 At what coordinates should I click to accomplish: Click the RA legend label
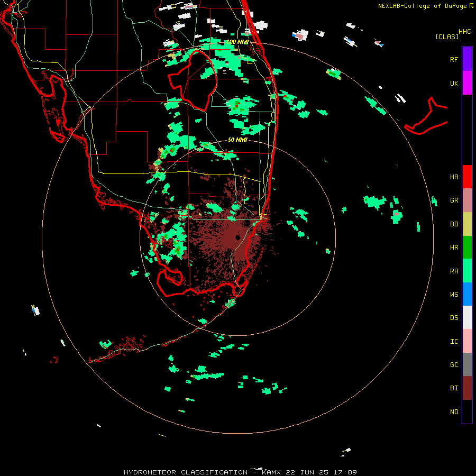pyautogui.click(x=454, y=271)
